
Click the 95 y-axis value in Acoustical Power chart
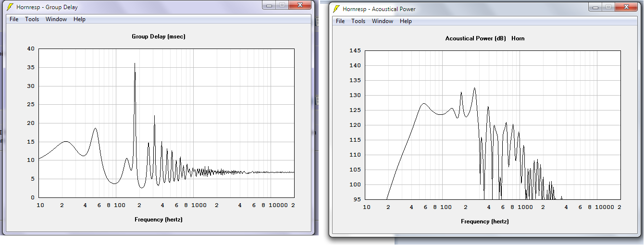coord(357,199)
